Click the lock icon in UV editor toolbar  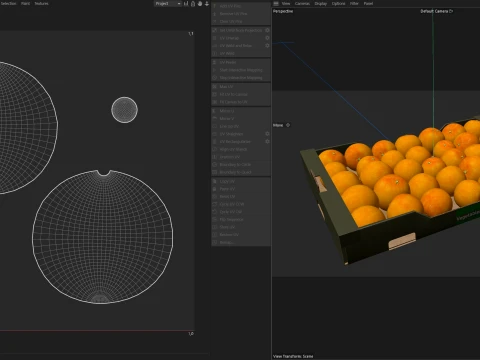click(193, 4)
